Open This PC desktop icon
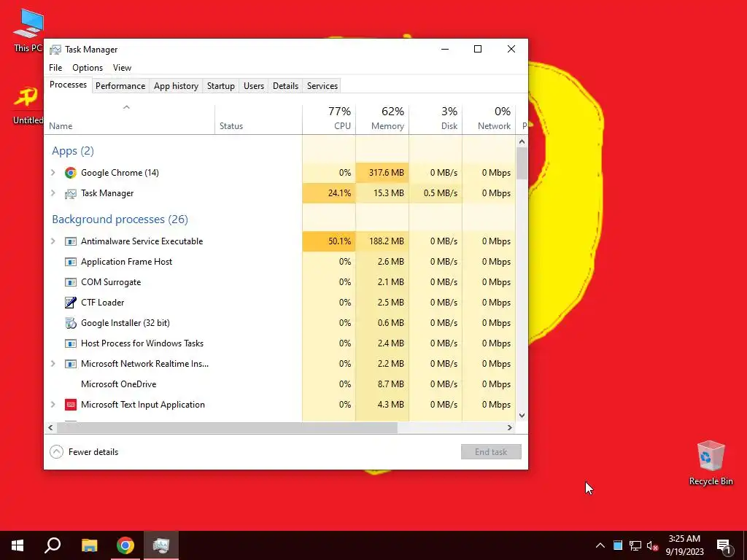 (28, 31)
